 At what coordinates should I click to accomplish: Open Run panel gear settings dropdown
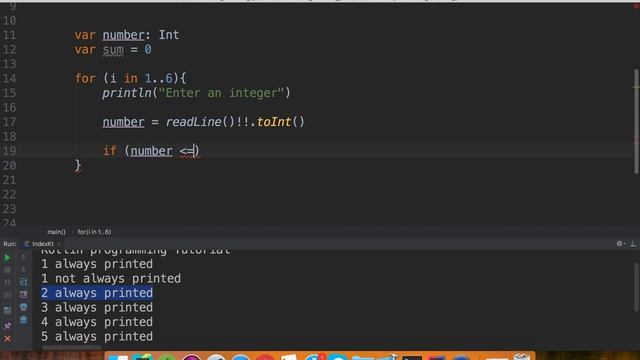620,244
